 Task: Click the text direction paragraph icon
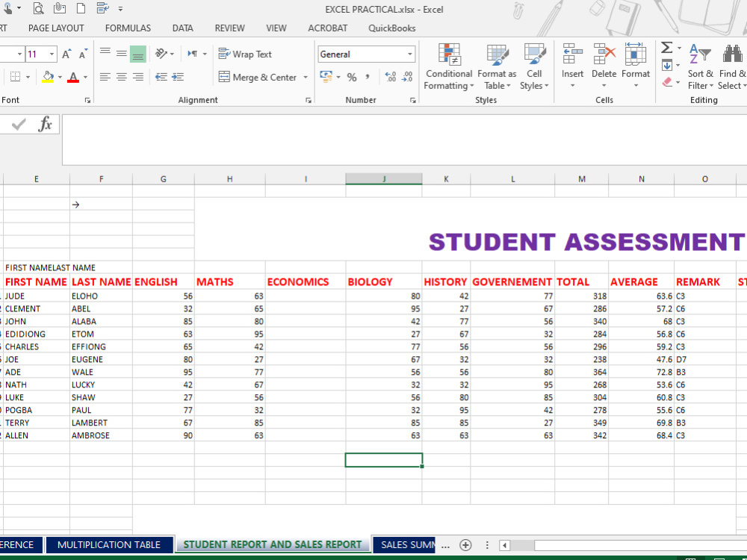tap(193, 54)
